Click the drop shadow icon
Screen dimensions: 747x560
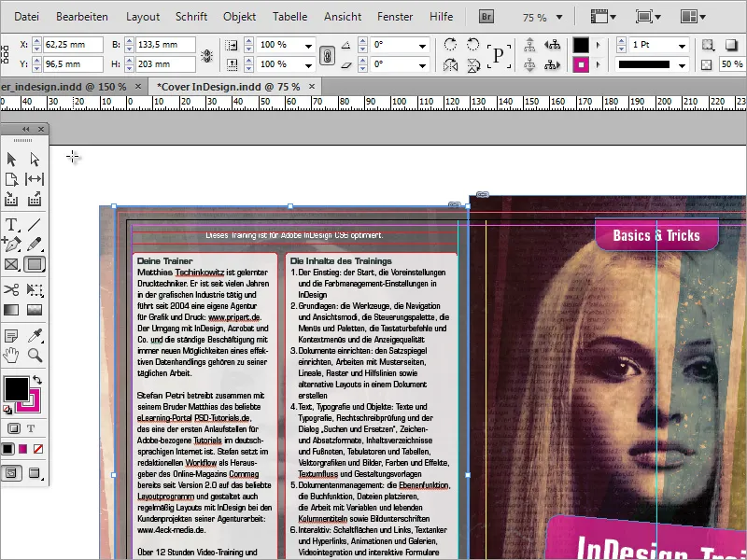[x=731, y=45]
